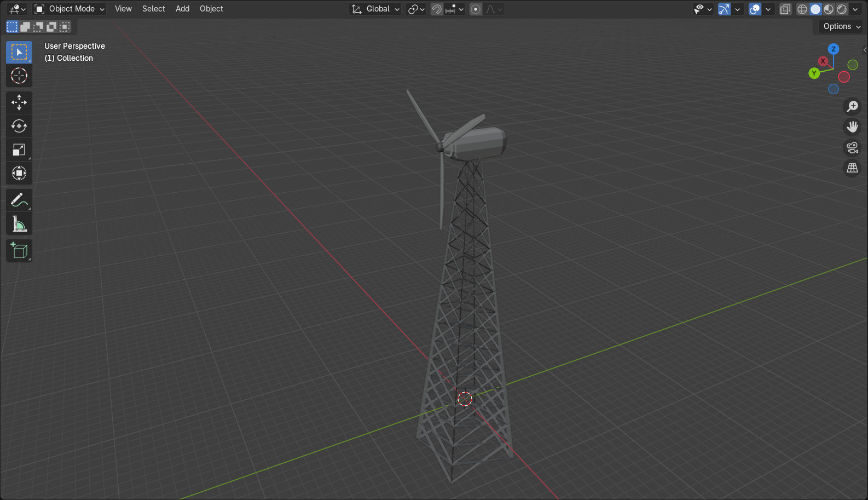This screenshot has width=868, height=500.
Task: Click the Zoom magnifier viewport icon
Action: tap(852, 106)
